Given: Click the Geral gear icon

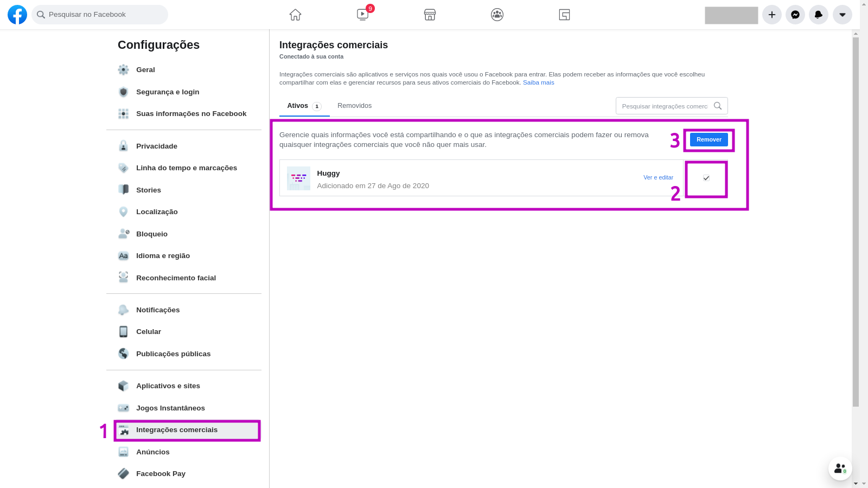Looking at the screenshot, I should pos(124,70).
